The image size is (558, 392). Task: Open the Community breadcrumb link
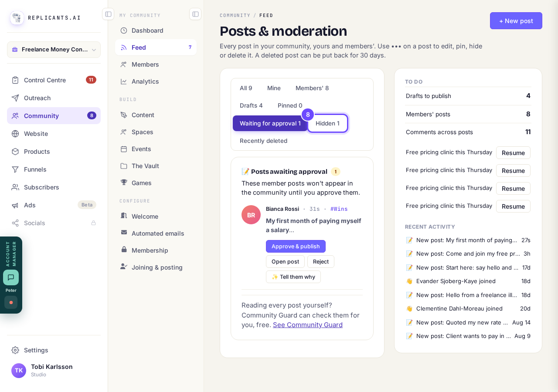tap(235, 15)
